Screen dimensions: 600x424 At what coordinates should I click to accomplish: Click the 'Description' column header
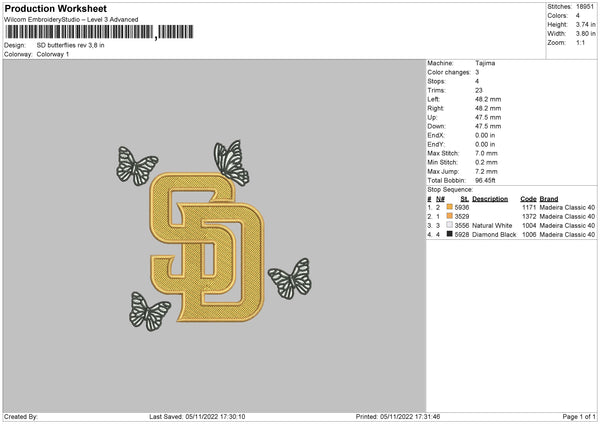tap(490, 199)
